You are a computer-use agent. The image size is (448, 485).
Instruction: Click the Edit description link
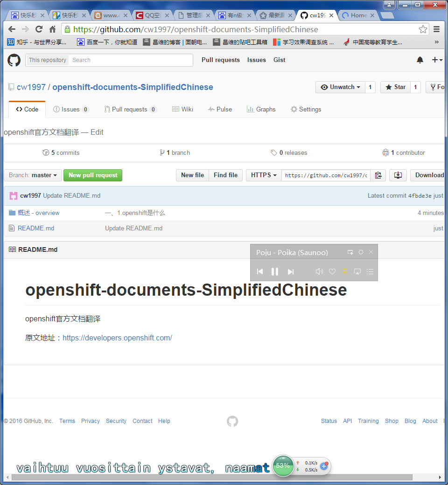pos(97,132)
